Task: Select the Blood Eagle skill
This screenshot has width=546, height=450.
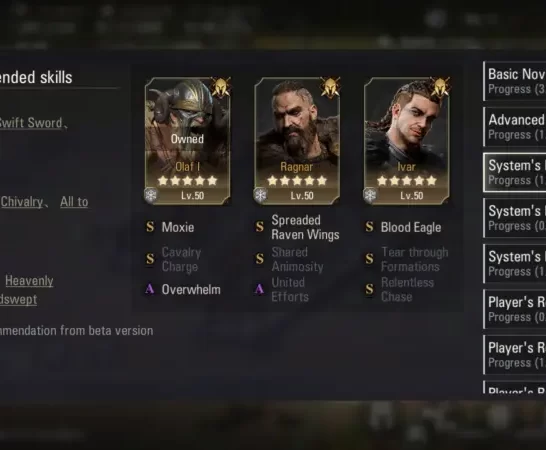Action: [411, 227]
